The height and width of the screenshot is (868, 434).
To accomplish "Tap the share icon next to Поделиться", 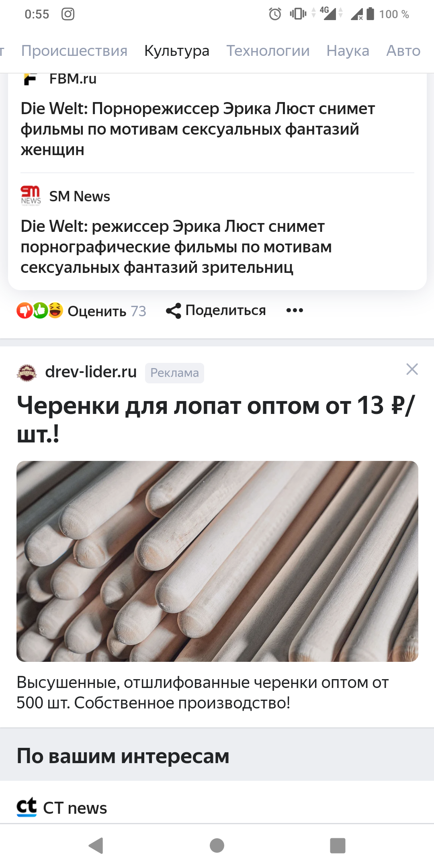I will coord(174,311).
